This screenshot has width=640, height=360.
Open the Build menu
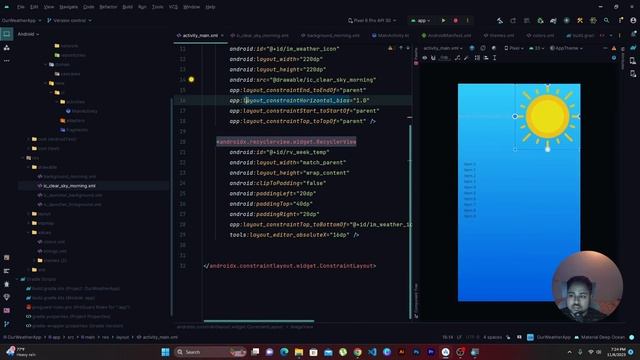(127, 7)
